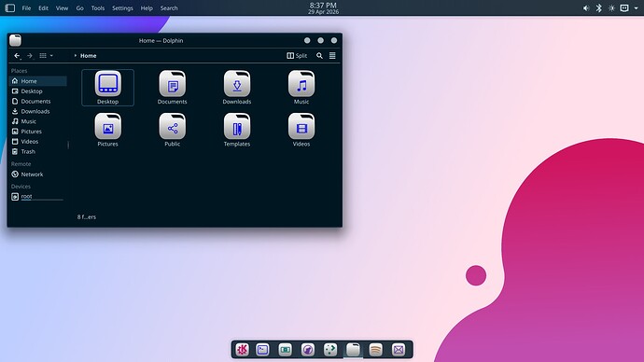This screenshot has height=362, width=644.
Task: Click the icons view mode grid button
Action: (x=43, y=56)
